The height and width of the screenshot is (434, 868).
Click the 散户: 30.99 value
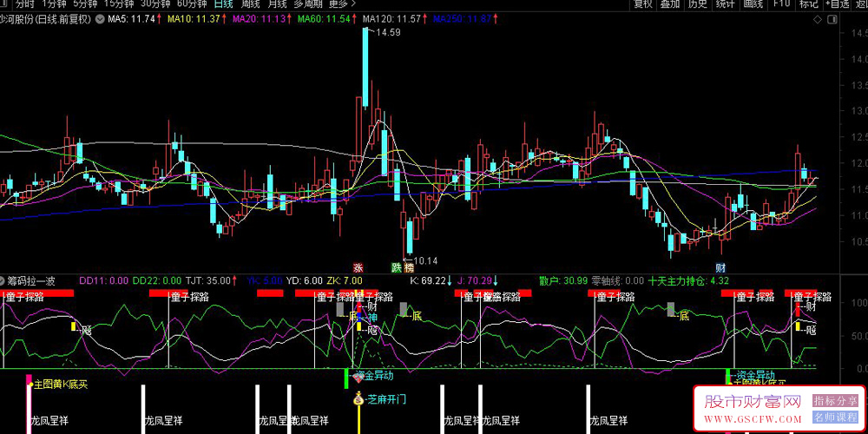click(x=563, y=280)
